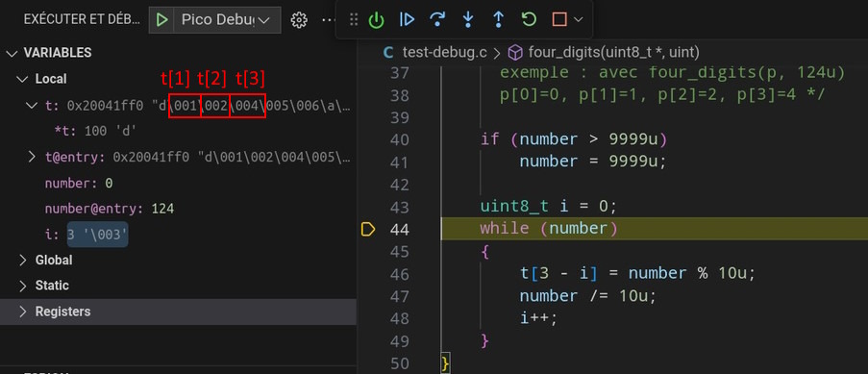The width and height of the screenshot is (868, 374).
Task: Expand the Global scope
Action: pos(23,260)
